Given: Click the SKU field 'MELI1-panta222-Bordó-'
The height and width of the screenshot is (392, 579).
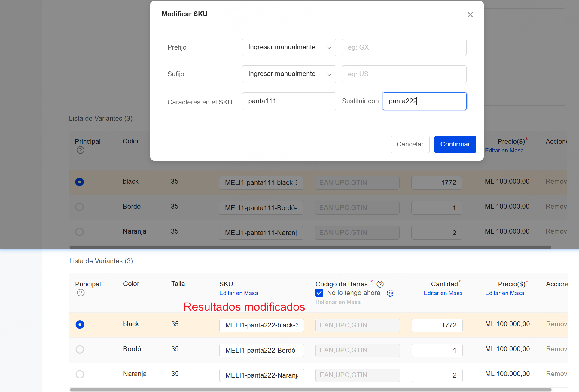Looking at the screenshot, I should coord(262,350).
